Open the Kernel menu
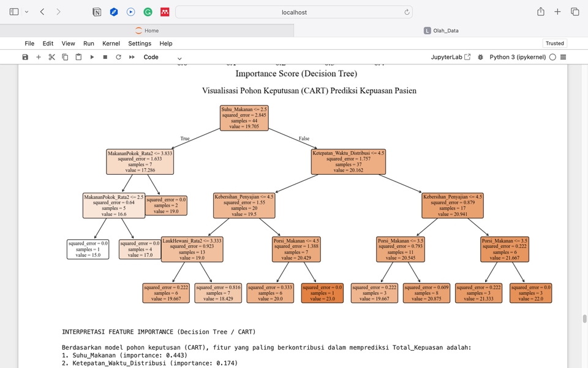The image size is (588, 368). [x=111, y=44]
